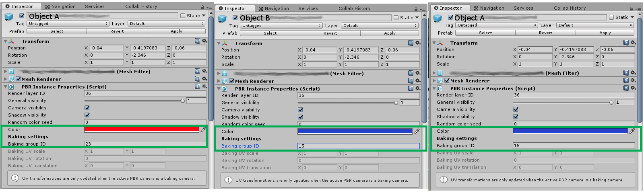Open PBR Instance Properties gear in right inspector
The height and width of the screenshot is (193, 644).
(633, 88)
